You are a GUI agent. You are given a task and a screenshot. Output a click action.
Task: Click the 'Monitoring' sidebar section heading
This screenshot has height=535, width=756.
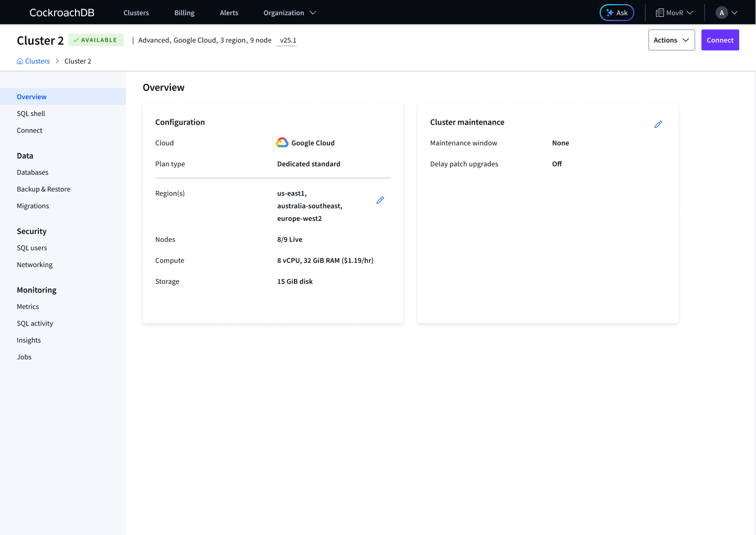(x=37, y=290)
